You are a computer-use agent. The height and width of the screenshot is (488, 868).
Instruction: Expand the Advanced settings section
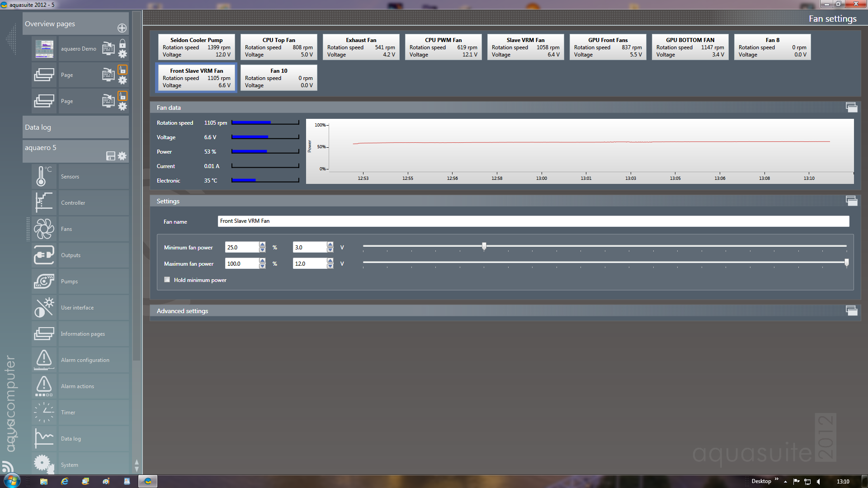[x=851, y=311]
